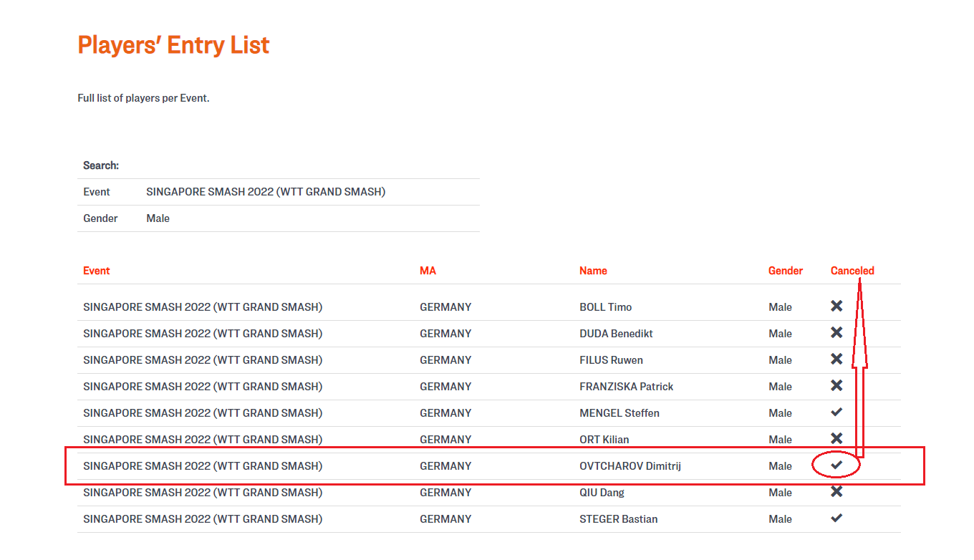
Task: Click the checkmark in OVTCHAROV Dimitrij row
Action: click(836, 465)
